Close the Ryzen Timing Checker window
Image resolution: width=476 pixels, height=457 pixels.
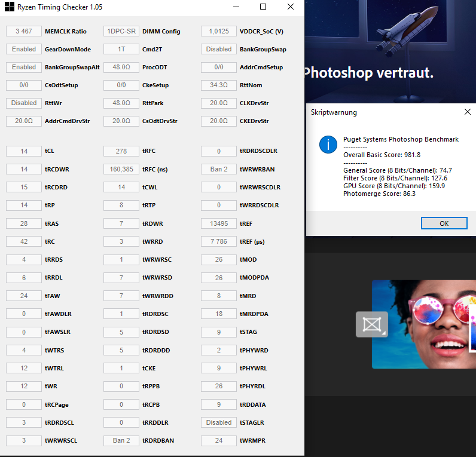pos(291,7)
